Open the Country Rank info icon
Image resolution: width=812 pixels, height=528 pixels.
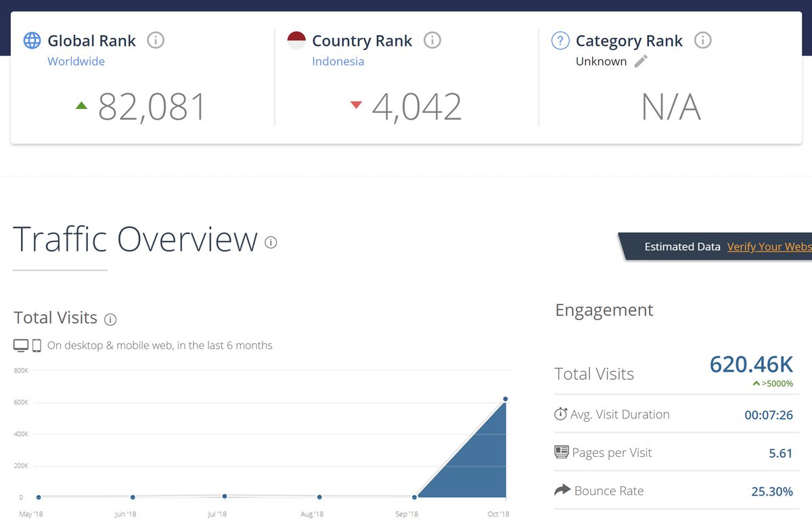432,41
